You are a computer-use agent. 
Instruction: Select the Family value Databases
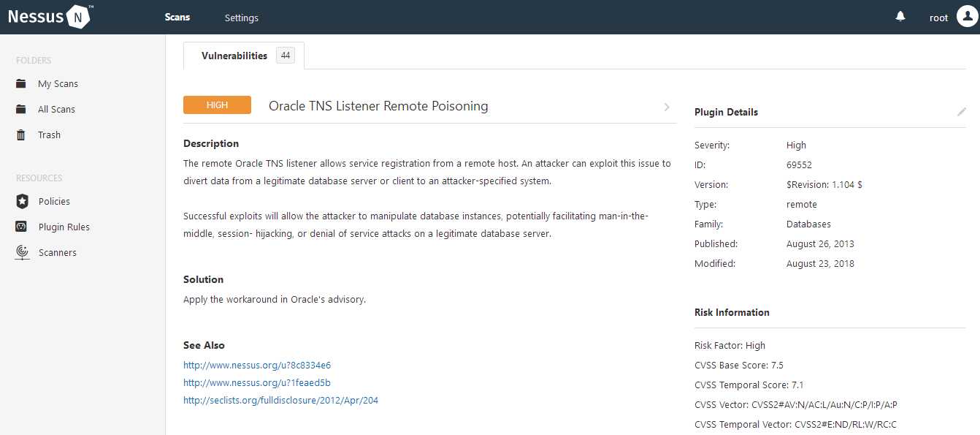click(x=808, y=224)
